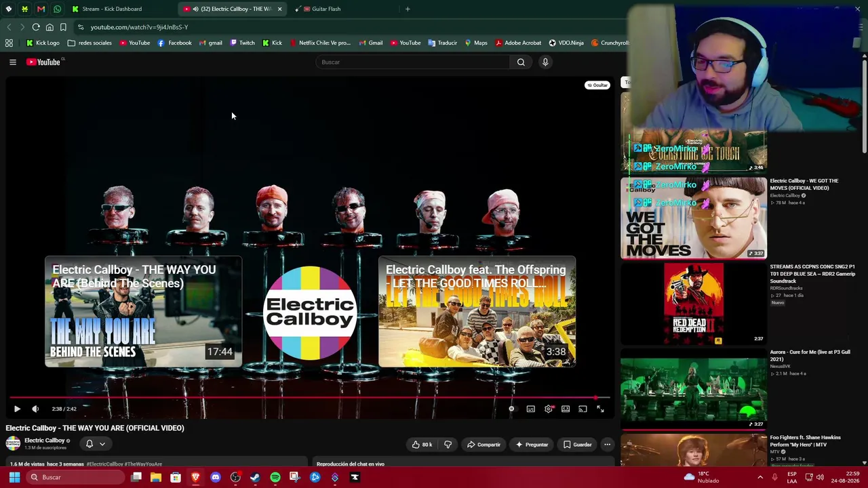Open the pinned Gmail tab
868x488 pixels.
coord(41,9)
